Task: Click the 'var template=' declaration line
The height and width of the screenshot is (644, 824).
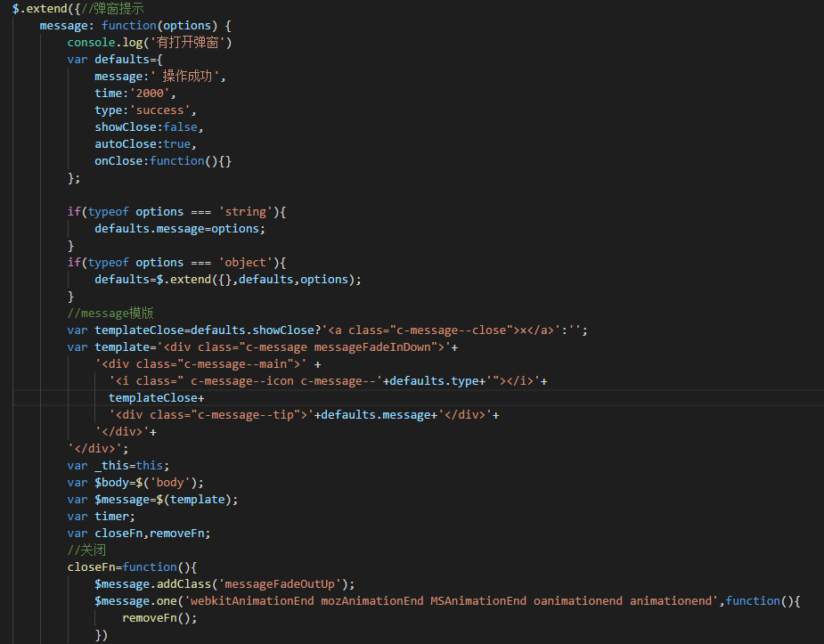Action: [262, 347]
